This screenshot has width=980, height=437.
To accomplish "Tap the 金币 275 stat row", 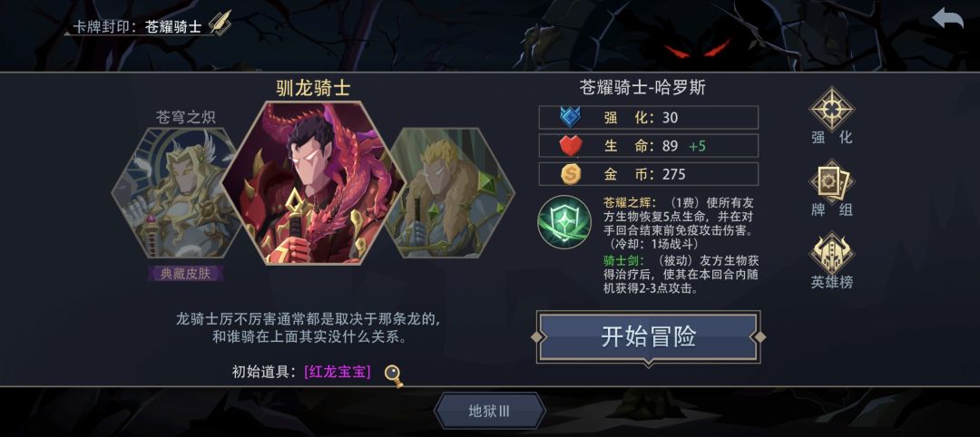I will coord(648,174).
